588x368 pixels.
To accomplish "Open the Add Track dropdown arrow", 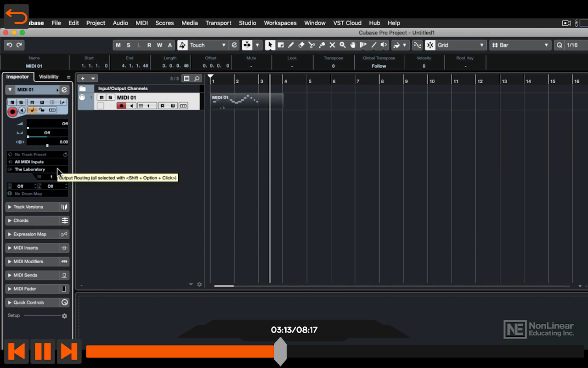I will pos(93,79).
